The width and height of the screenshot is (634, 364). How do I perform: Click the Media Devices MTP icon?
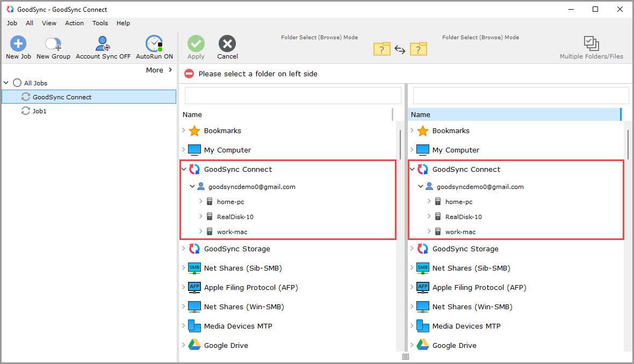click(193, 326)
